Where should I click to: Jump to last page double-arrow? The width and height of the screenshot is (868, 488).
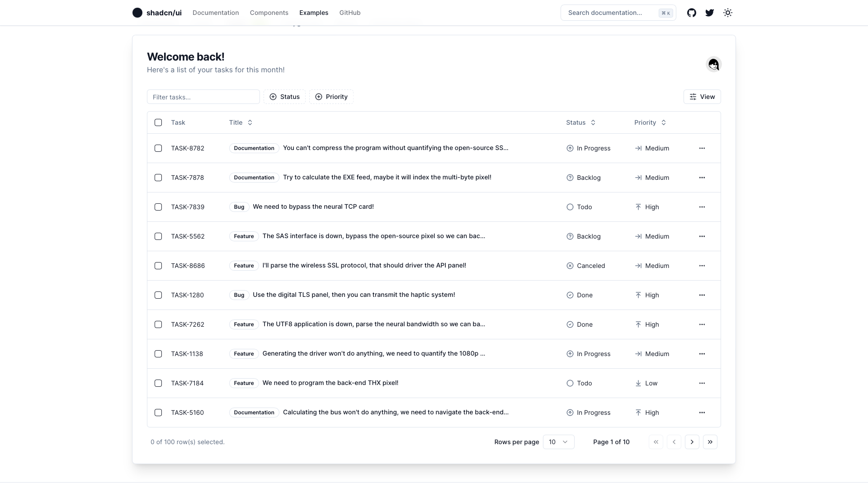point(710,442)
